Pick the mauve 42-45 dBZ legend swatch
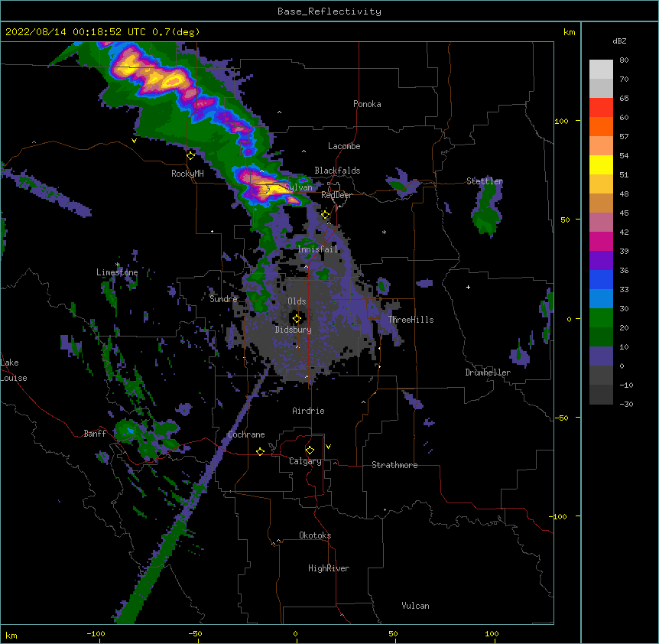This screenshot has height=644, width=659. [601, 222]
